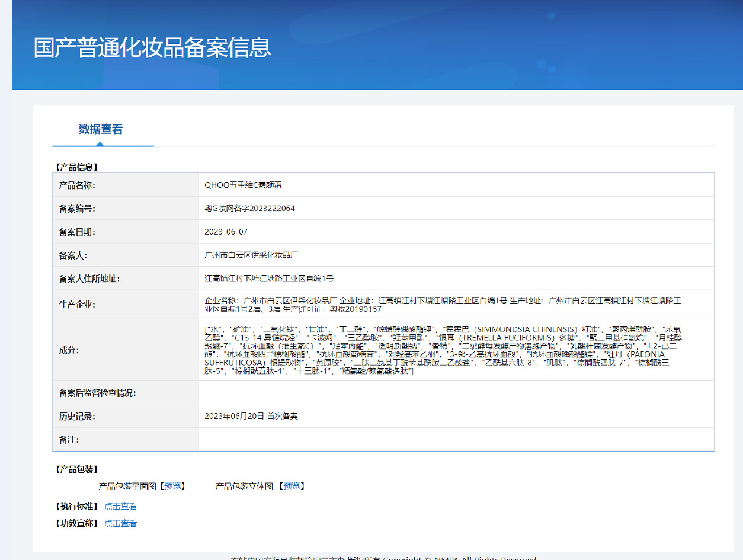Click the 备注 row label
This screenshot has height=560, width=743.
pyautogui.click(x=69, y=440)
